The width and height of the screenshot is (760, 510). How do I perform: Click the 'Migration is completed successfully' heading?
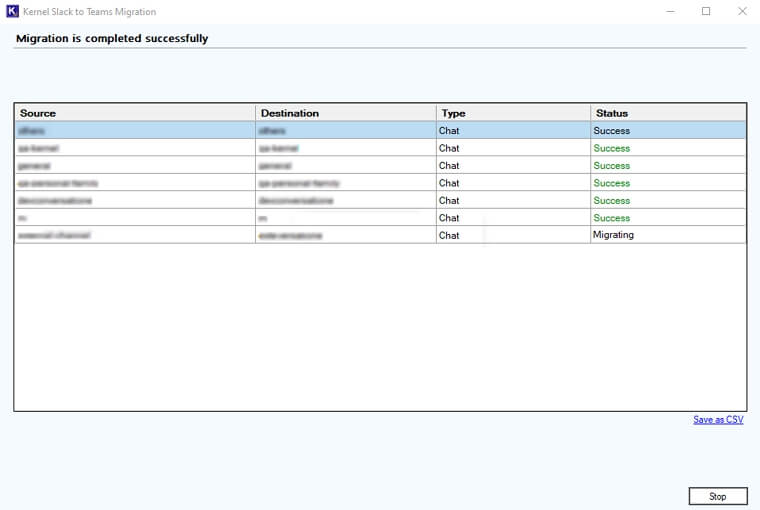coord(112,38)
